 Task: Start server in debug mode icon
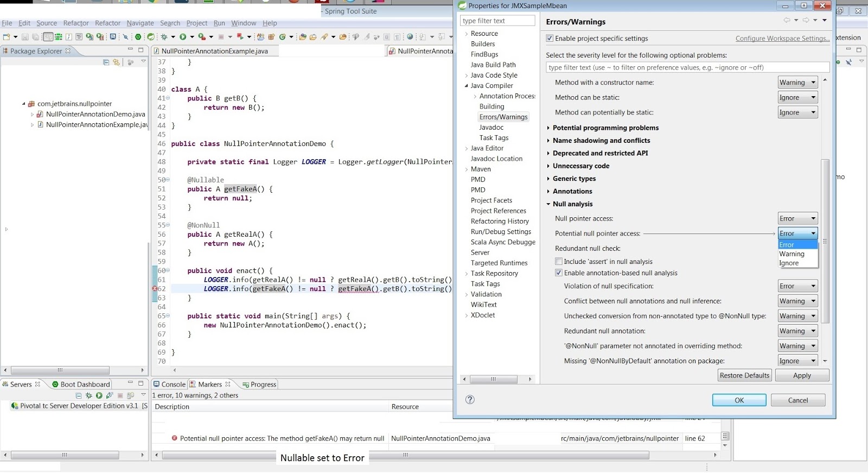(x=89, y=396)
